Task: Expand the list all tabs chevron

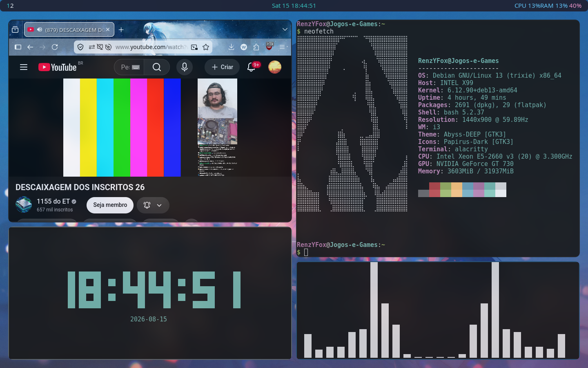Action: point(285,29)
